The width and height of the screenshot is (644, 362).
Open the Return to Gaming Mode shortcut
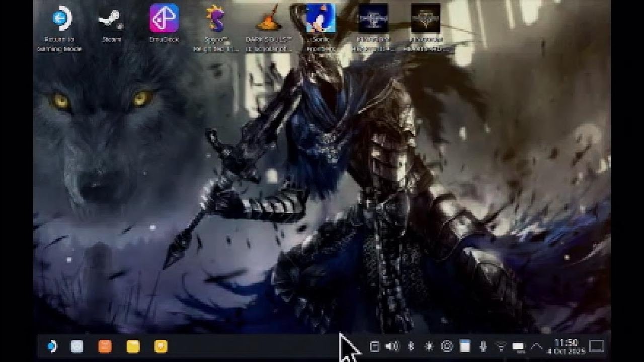point(60,29)
